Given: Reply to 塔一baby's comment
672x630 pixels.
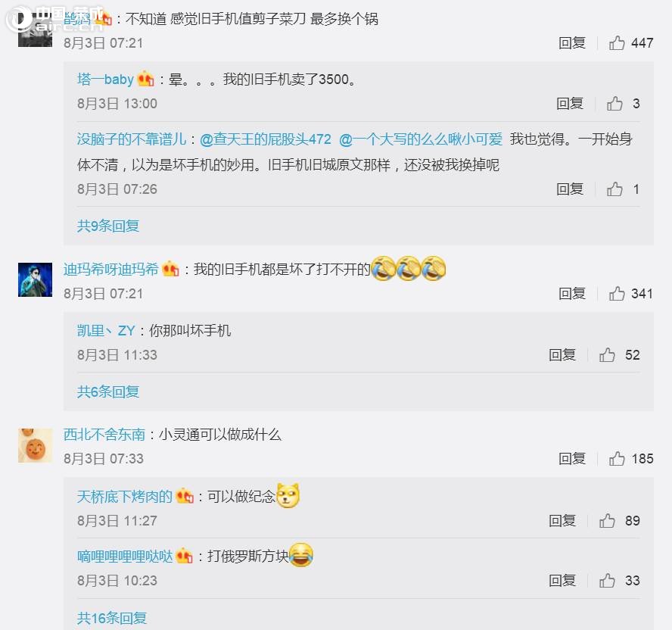Looking at the screenshot, I should 570,103.
